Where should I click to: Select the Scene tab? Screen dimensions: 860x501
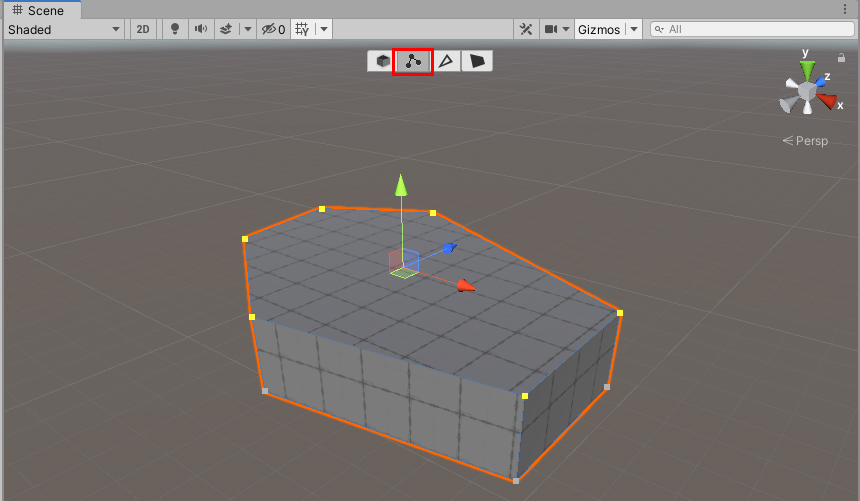pyautogui.click(x=39, y=10)
